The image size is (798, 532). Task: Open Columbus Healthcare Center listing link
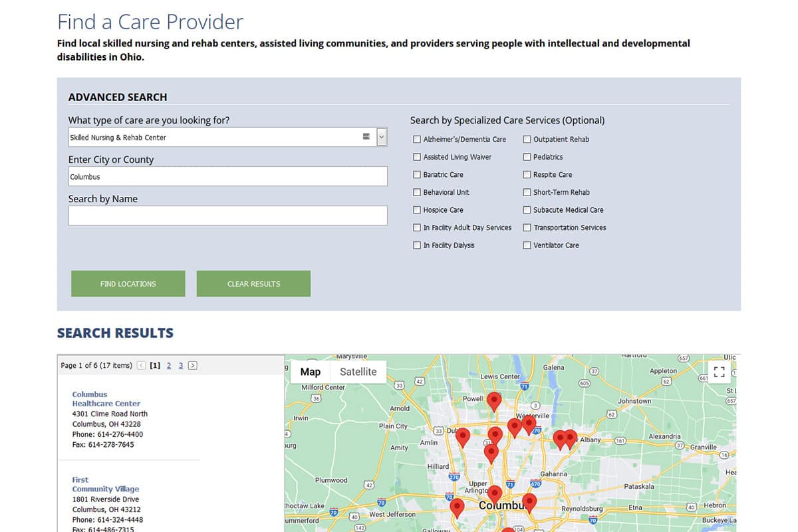106,399
